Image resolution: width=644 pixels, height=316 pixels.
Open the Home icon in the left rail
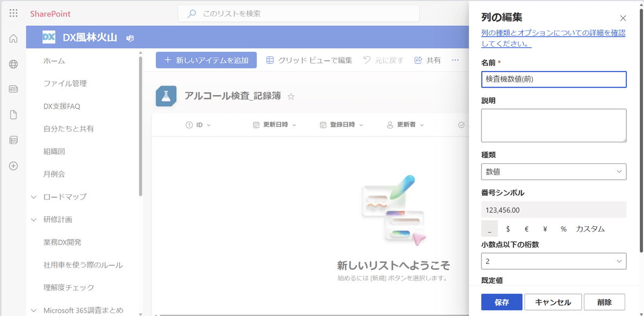coord(13,39)
